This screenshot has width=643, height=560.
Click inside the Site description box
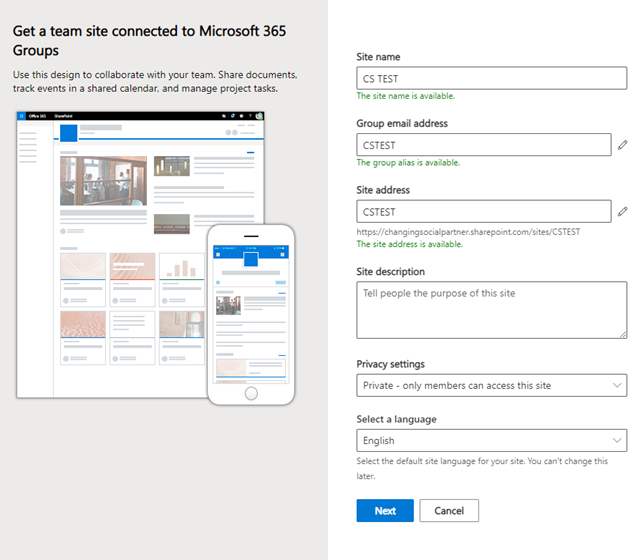coord(492,310)
